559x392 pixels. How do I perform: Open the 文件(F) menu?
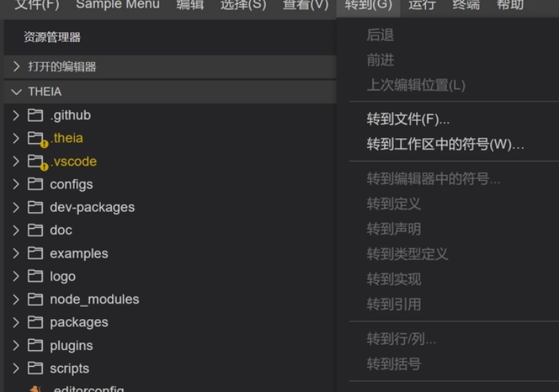coord(37,5)
